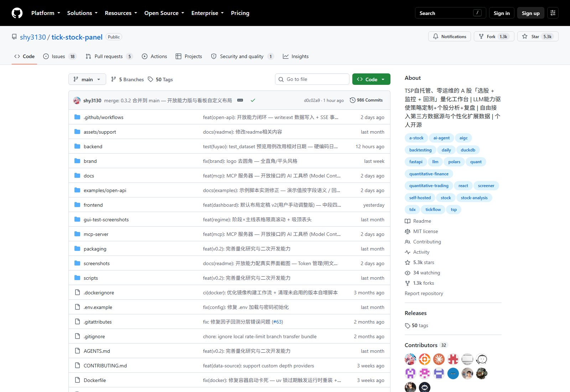Check the commit status checkmark
Image resolution: width=570 pixels, height=392 pixels.
(x=253, y=100)
